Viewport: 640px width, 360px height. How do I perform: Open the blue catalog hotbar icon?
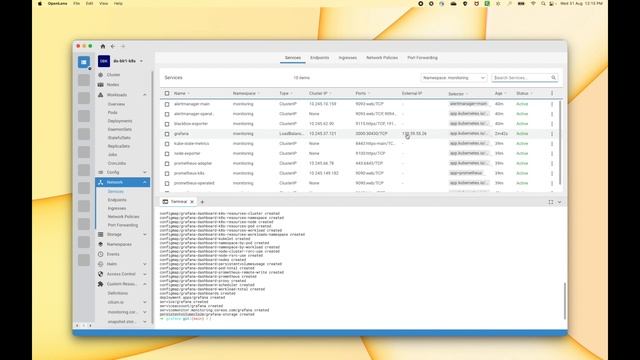[x=84, y=62]
